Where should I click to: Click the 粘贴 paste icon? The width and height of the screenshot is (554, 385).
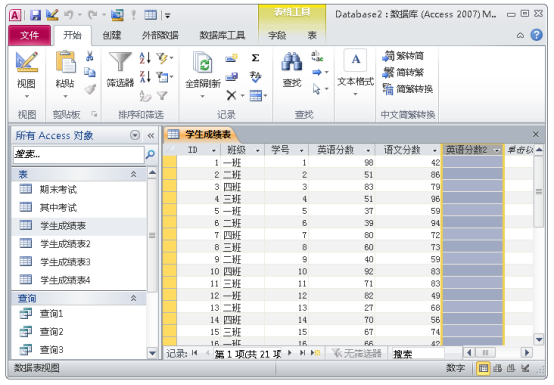tap(65, 63)
